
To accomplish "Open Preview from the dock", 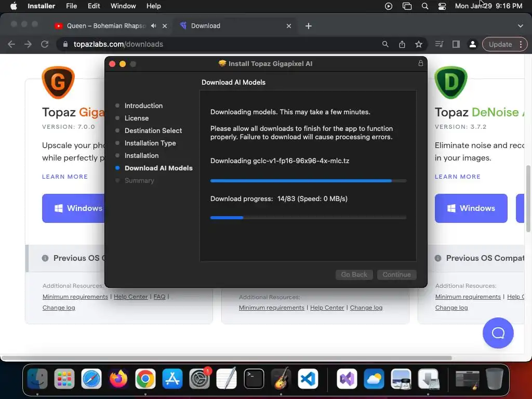I will pos(401,379).
